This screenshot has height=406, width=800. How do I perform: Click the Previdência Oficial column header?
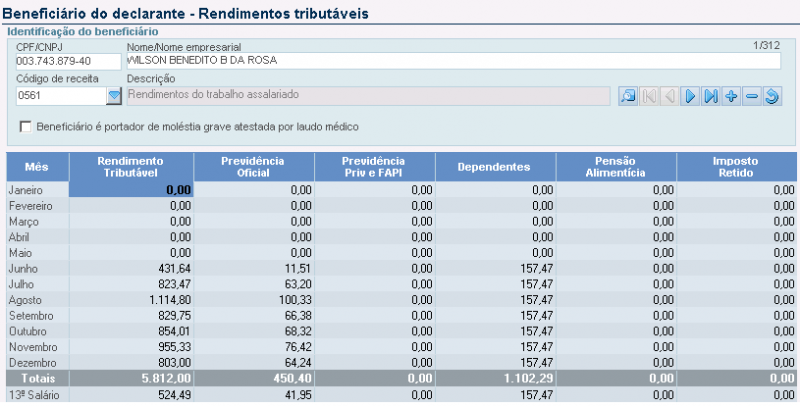point(254,167)
